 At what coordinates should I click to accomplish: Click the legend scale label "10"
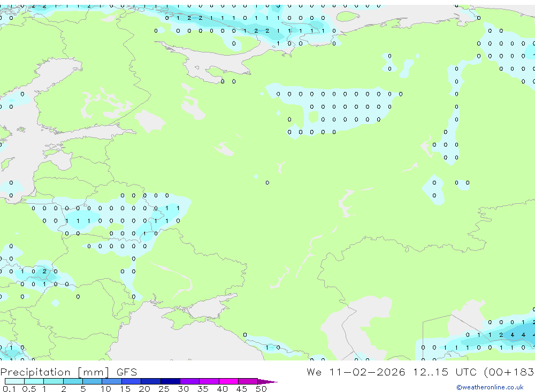click(x=106, y=389)
